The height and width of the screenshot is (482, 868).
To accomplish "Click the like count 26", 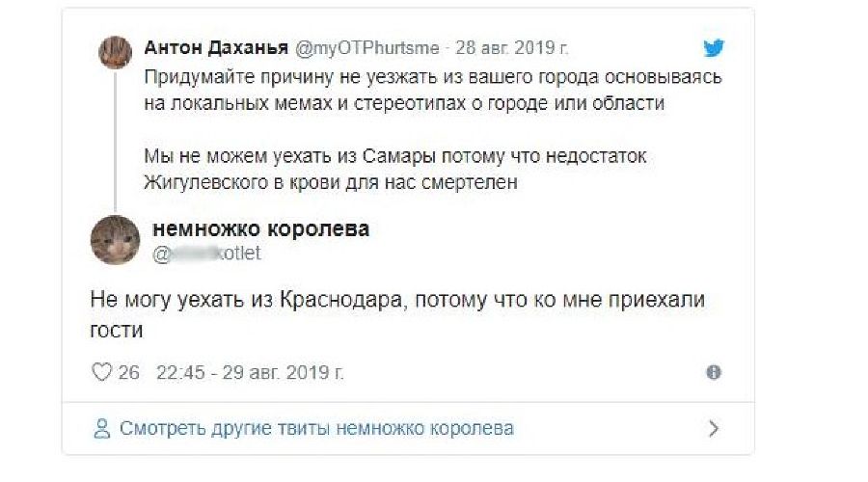I will (x=128, y=372).
